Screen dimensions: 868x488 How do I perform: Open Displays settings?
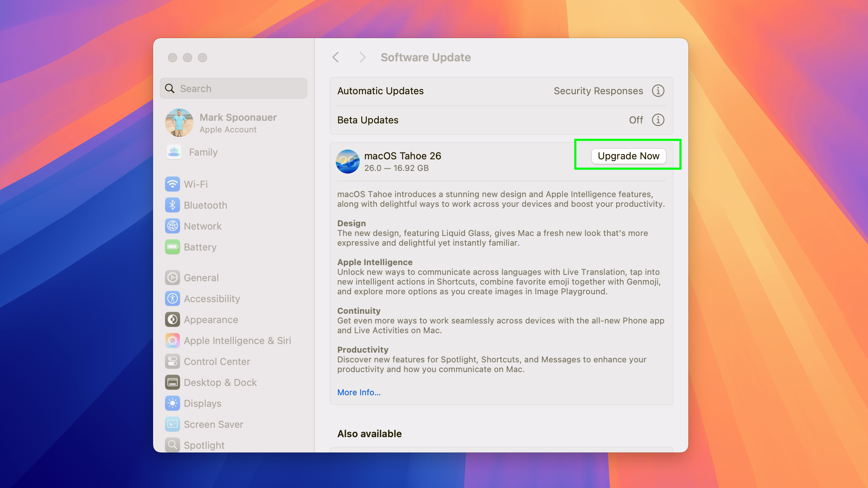(202, 403)
